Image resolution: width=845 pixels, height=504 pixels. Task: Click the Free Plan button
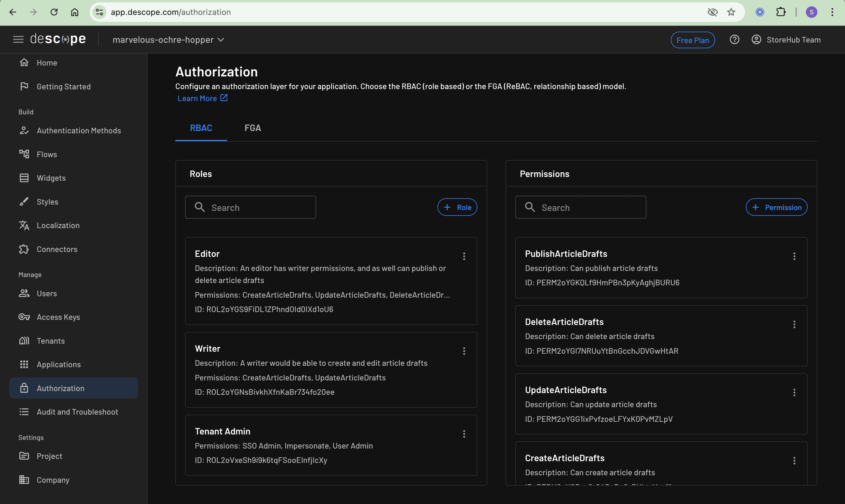click(692, 40)
